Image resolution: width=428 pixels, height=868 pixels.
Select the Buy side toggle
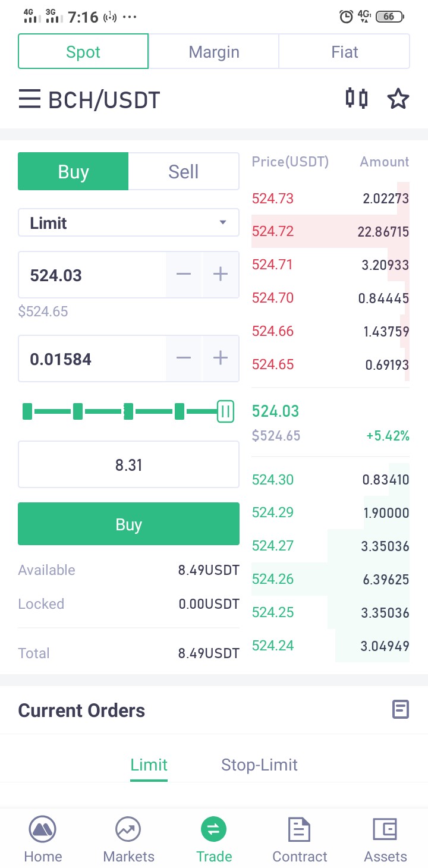[x=73, y=172]
